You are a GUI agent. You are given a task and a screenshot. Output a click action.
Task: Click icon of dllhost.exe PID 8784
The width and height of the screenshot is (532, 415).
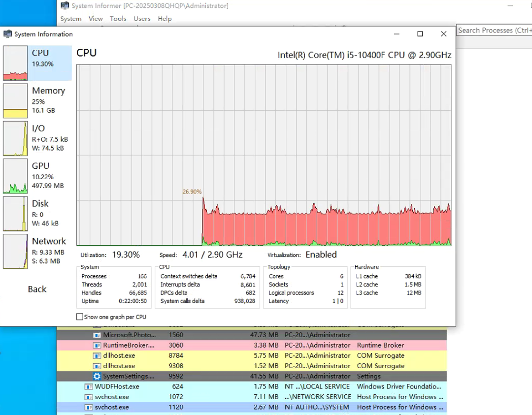point(97,355)
